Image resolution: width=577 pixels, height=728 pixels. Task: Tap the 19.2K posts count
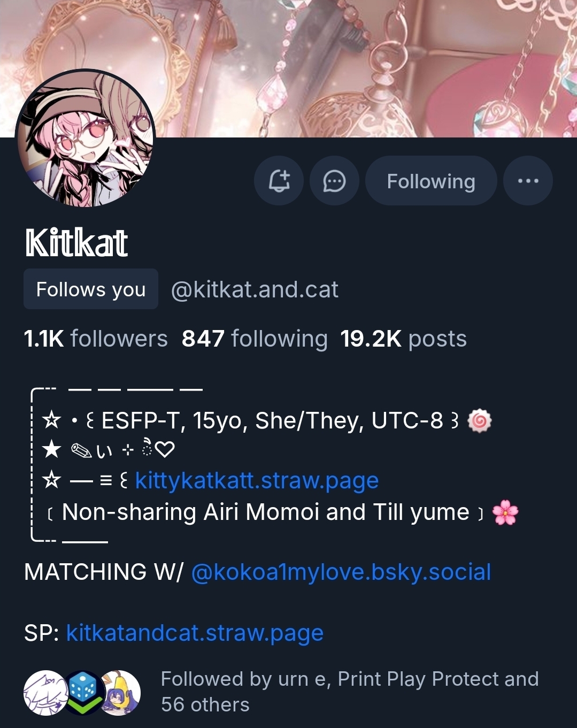point(403,339)
